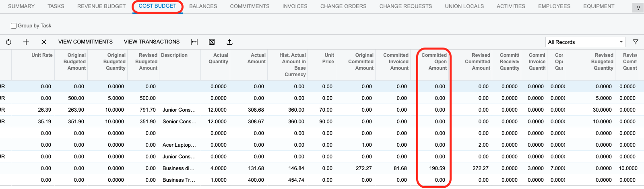This screenshot has width=644, height=189.
Task: Open the All Records filter dropdown
Action: [586, 42]
